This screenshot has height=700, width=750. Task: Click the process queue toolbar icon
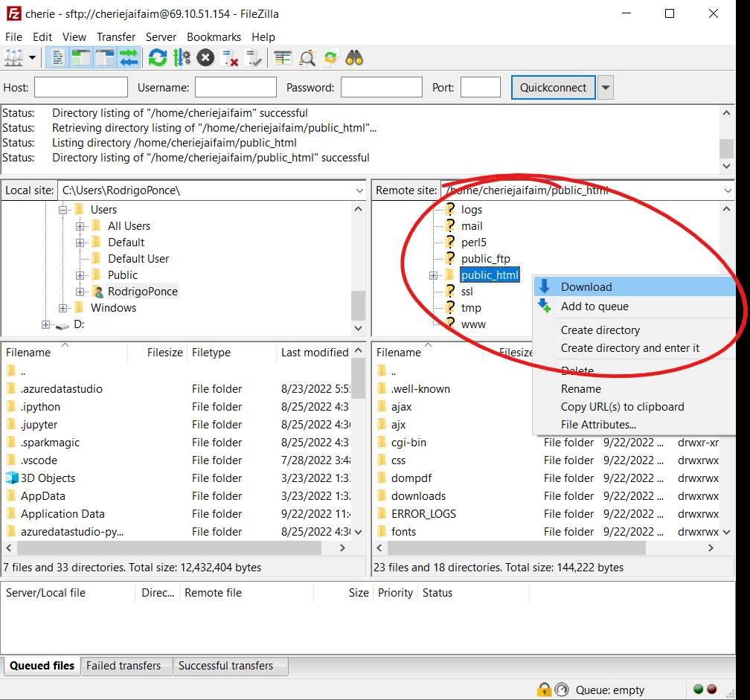tap(182, 58)
